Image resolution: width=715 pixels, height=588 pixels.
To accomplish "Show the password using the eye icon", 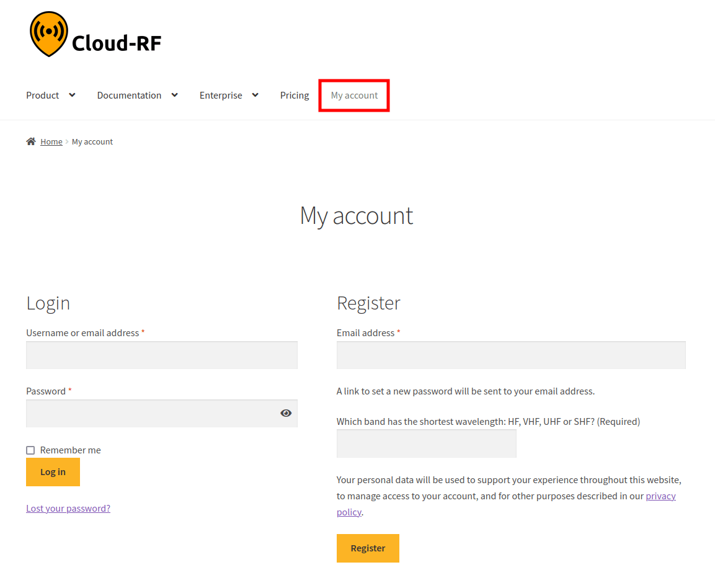I will tap(286, 412).
